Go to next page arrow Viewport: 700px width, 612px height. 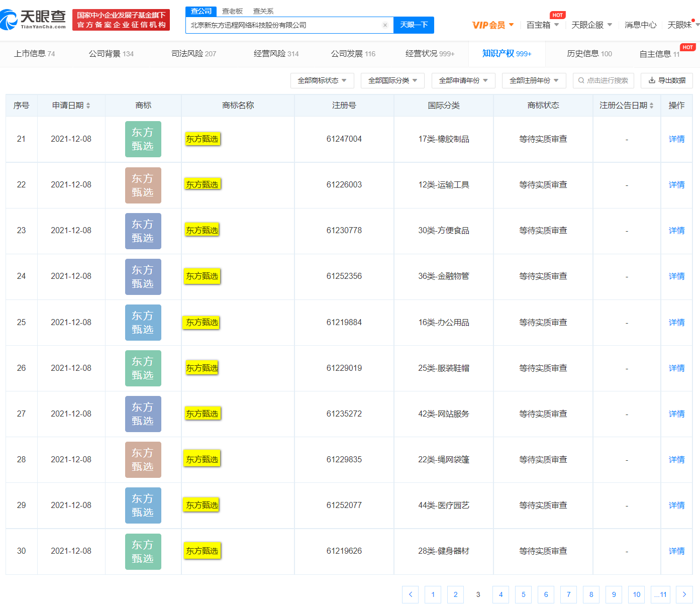click(x=684, y=594)
